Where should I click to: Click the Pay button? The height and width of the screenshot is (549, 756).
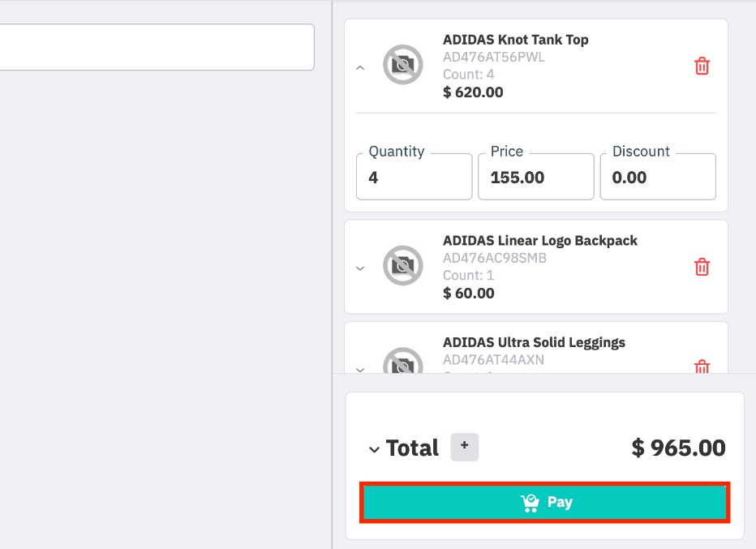tap(546, 503)
